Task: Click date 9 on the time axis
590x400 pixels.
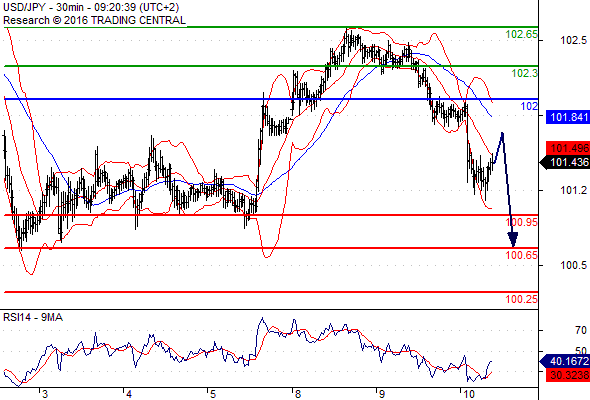Action: click(382, 394)
